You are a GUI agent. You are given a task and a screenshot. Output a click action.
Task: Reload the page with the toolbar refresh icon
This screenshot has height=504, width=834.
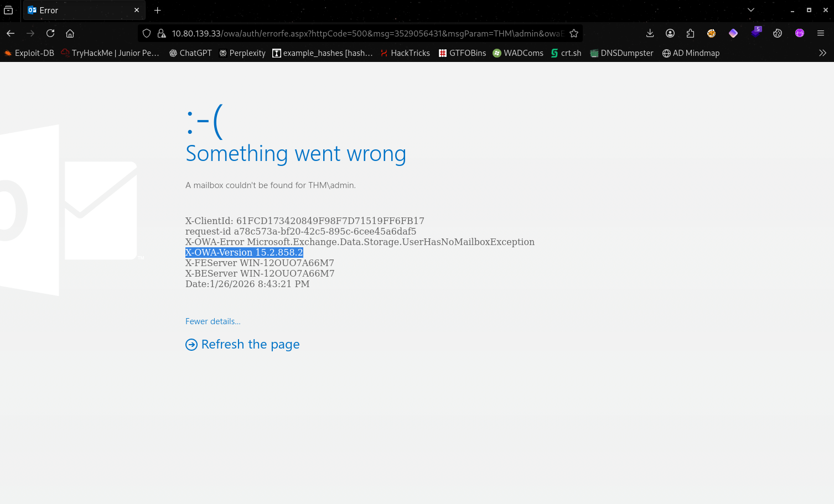pos(50,33)
